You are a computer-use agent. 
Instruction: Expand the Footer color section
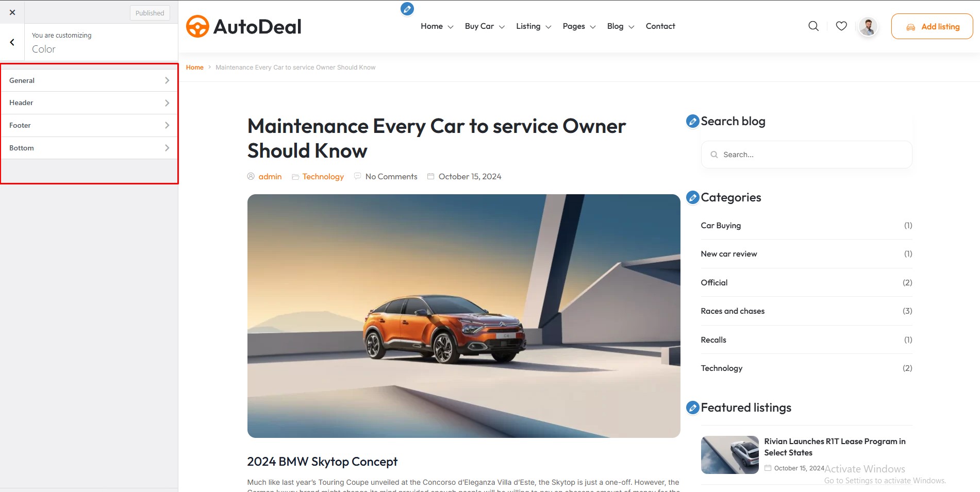point(89,125)
